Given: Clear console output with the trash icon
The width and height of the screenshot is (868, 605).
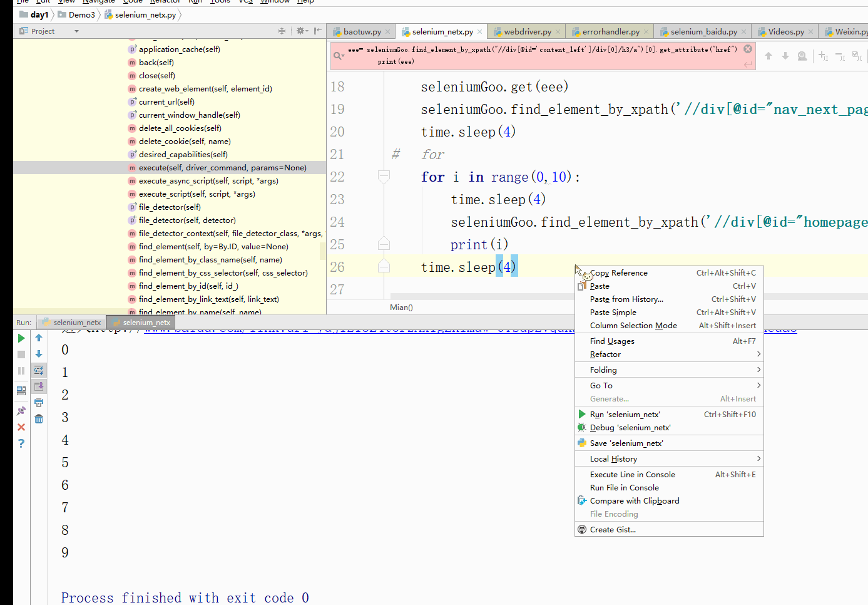Looking at the screenshot, I should coord(39,419).
